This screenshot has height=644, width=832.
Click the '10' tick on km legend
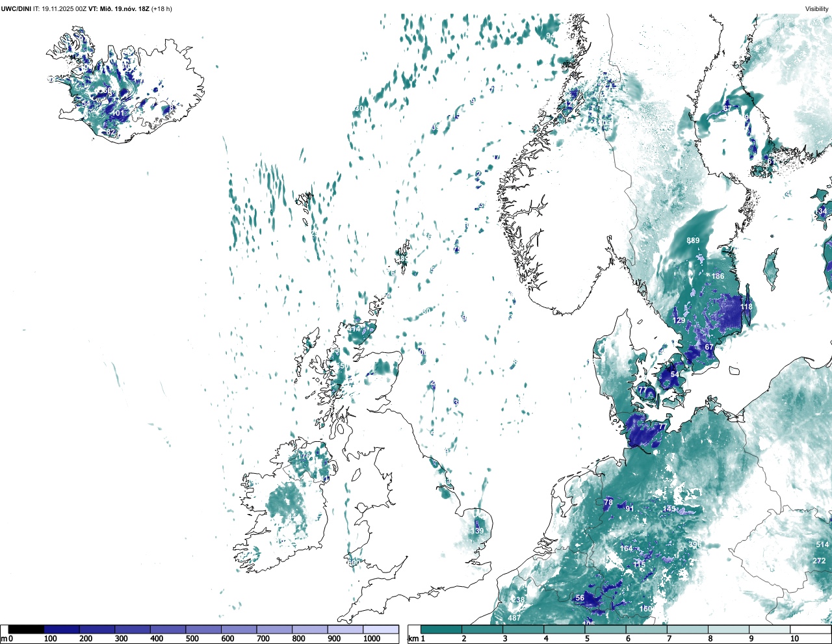point(794,639)
